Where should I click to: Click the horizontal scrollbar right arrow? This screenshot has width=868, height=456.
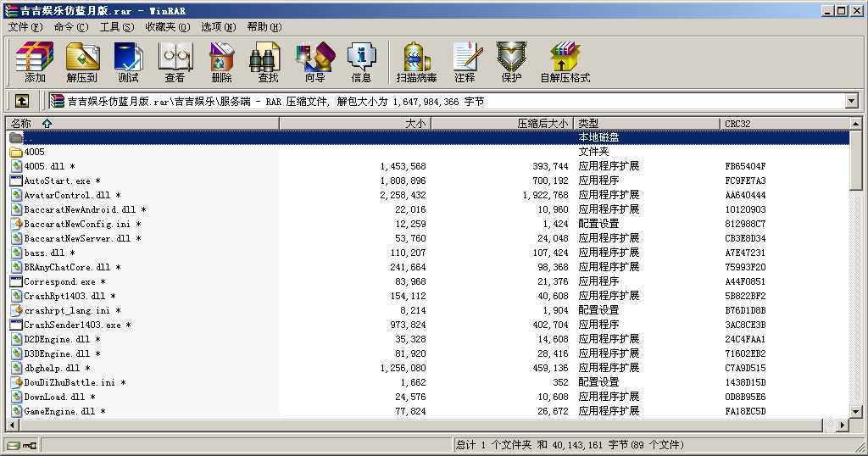(x=843, y=425)
